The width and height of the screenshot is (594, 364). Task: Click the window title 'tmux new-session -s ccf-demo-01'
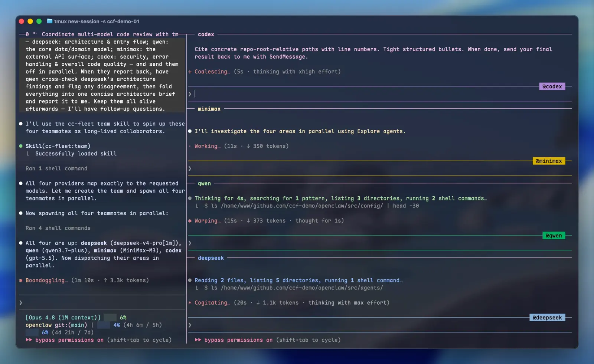tap(97, 22)
